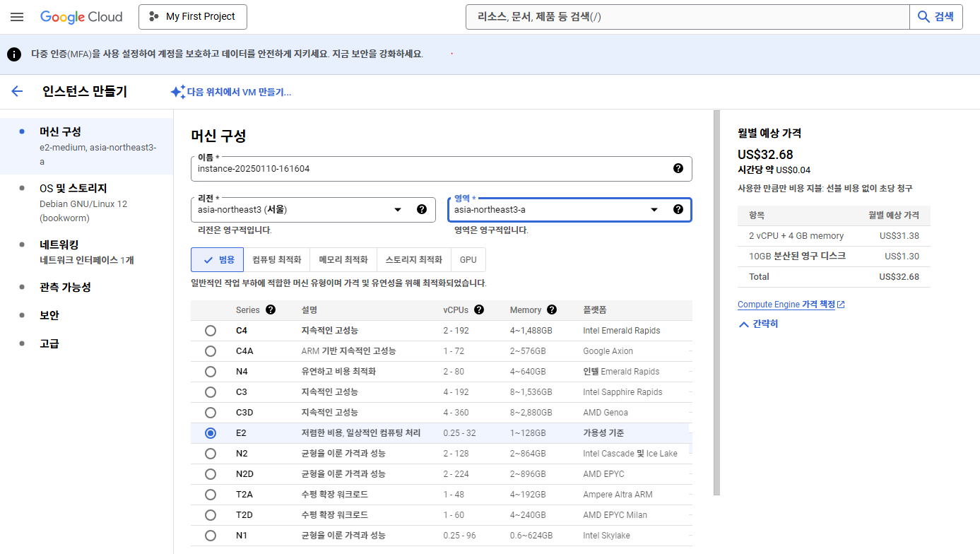
Task: Click the help icon in name field
Action: point(678,168)
